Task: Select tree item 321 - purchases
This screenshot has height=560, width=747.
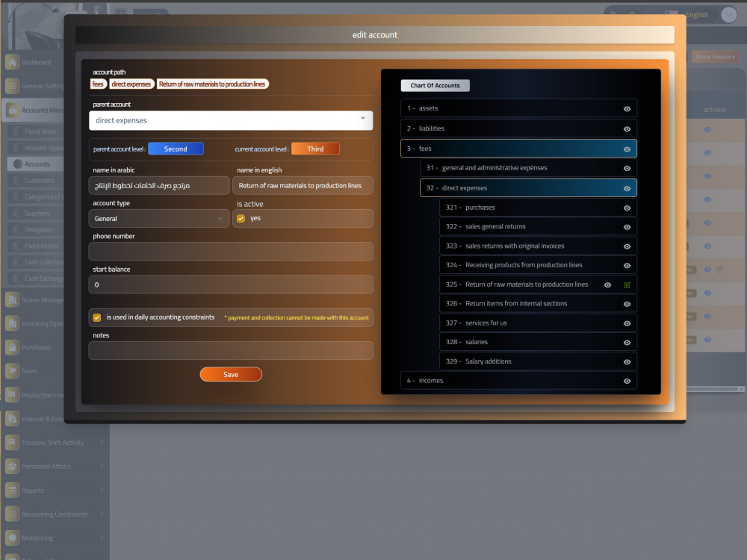Action: pos(538,208)
